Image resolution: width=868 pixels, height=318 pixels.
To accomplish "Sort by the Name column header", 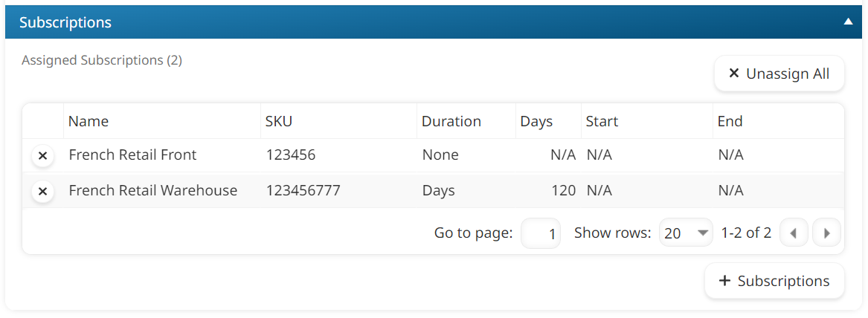I will point(89,121).
